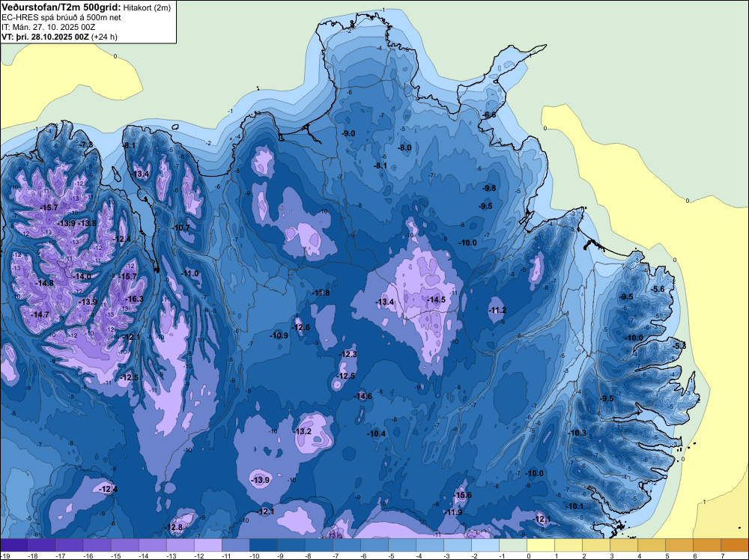Image resolution: width=749 pixels, height=560 pixels.
Task: Click the title "Veðurstofan/T2m 500grid:"
Action: click(x=61, y=7)
